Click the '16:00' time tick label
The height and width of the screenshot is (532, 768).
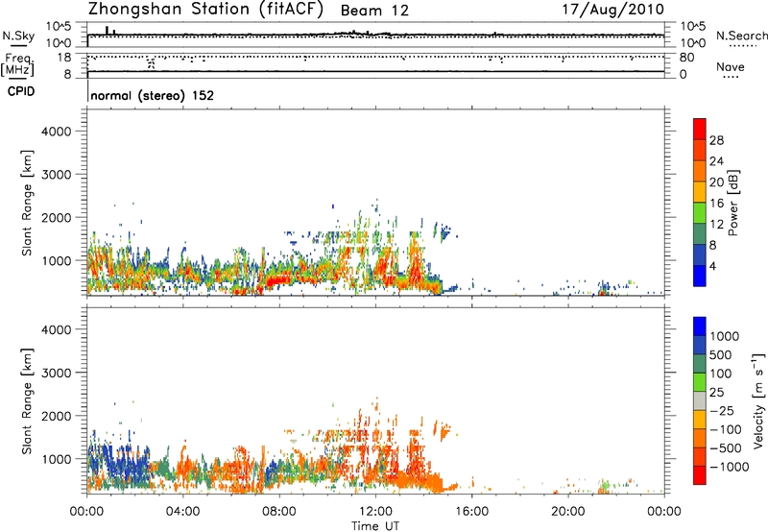tap(471, 512)
